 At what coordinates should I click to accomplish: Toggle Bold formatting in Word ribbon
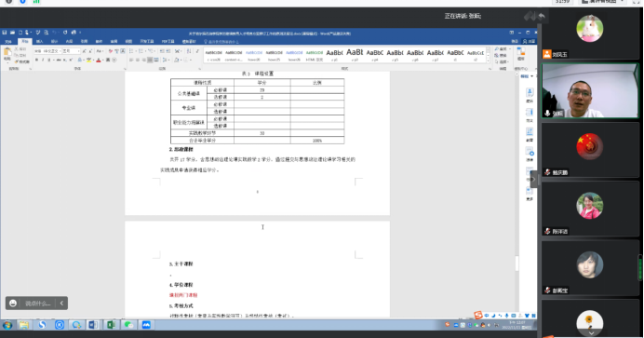pyautogui.click(x=36, y=60)
